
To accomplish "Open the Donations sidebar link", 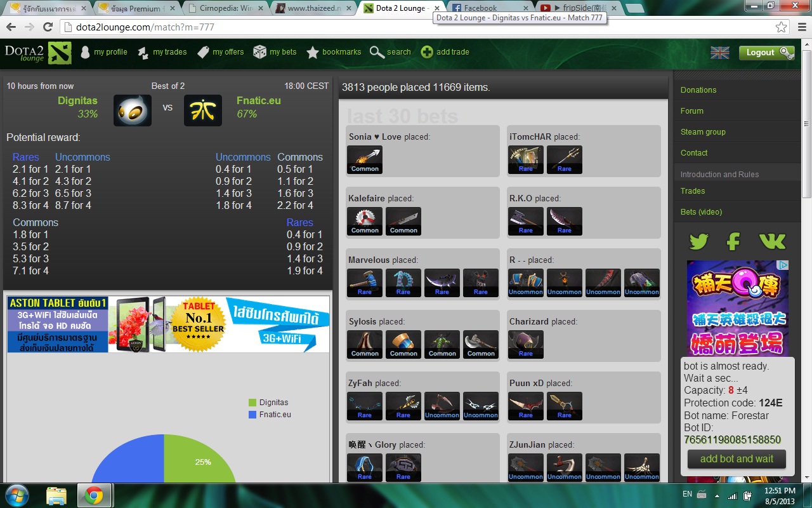I will pos(698,90).
